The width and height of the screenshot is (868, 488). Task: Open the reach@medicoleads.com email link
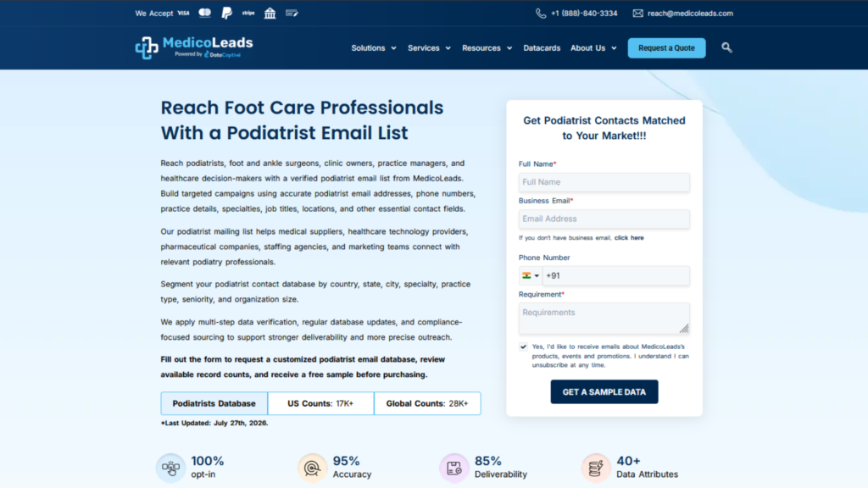(x=690, y=14)
